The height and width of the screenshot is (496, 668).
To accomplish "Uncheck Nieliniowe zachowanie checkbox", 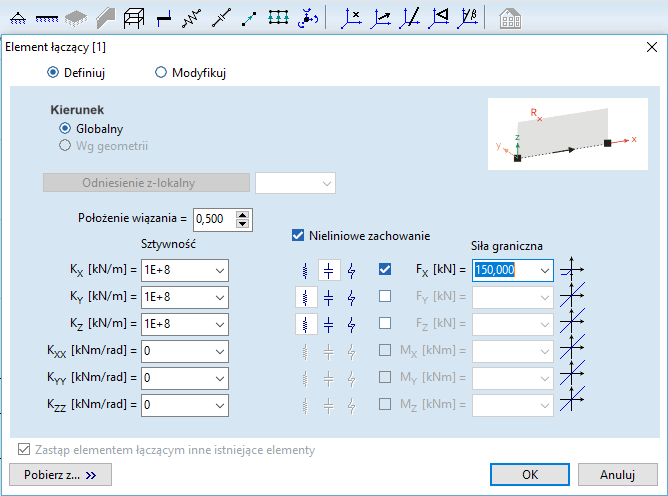I will (x=296, y=236).
